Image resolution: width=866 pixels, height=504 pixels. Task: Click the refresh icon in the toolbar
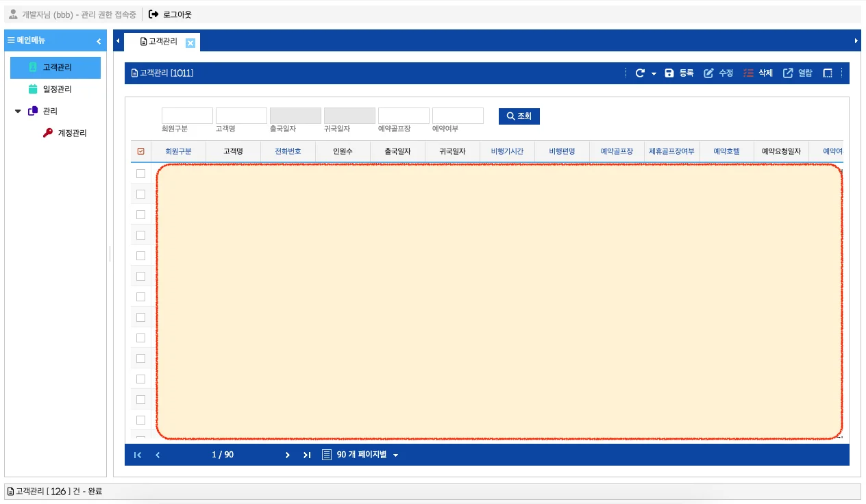640,73
